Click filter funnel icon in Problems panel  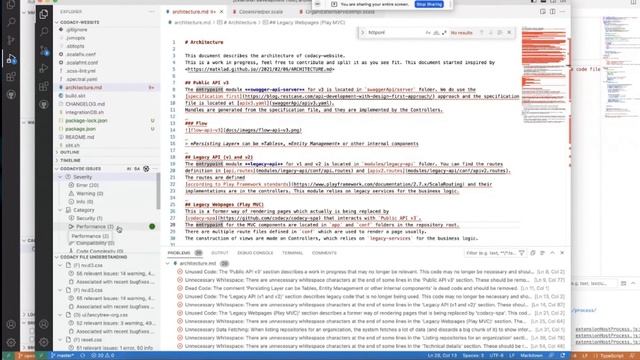[522, 253]
